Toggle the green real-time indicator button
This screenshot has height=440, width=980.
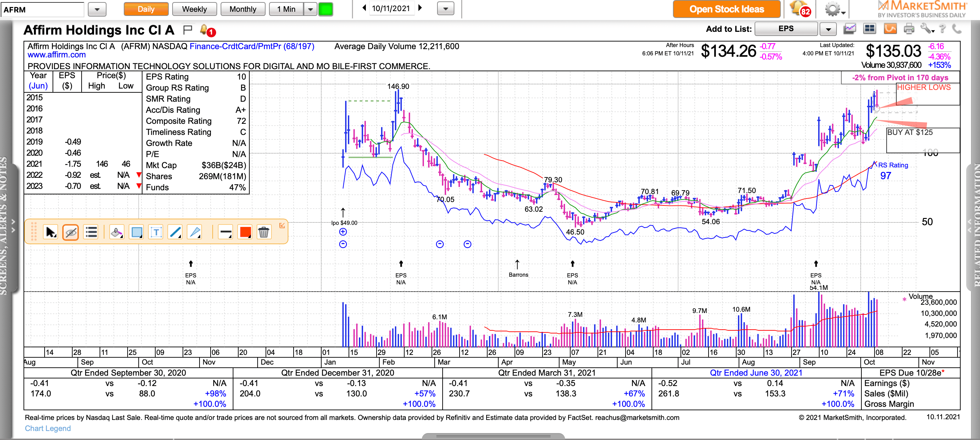[325, 9]
